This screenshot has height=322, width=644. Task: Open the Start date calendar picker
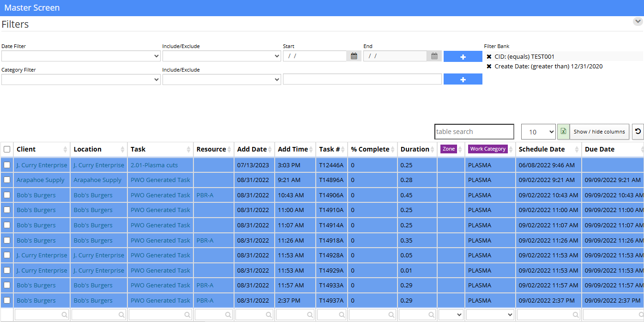[354, 56]
